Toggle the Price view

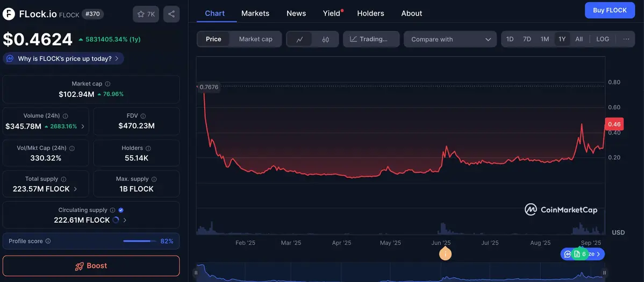[213, 39]
